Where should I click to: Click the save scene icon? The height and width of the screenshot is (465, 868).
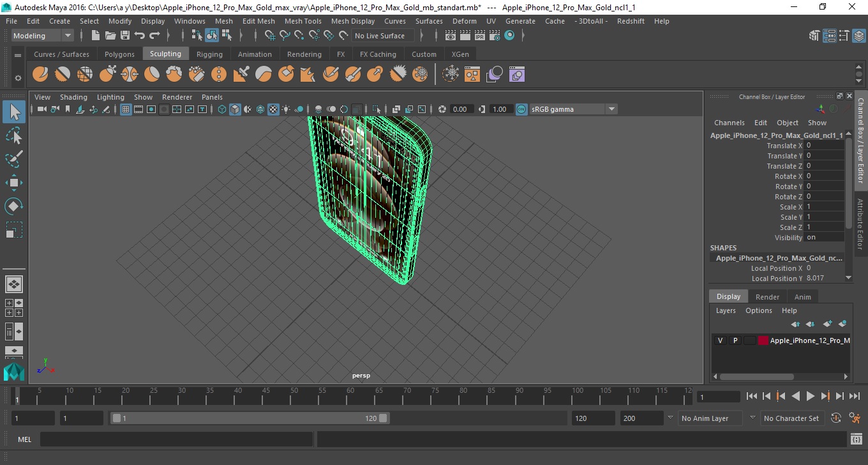(125, 36)
